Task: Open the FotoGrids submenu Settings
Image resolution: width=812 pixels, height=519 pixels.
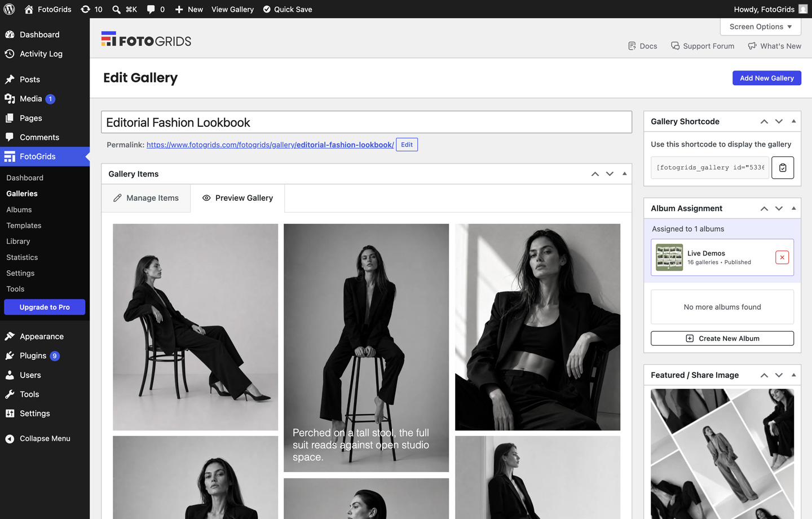Action: tap(20, 273)
